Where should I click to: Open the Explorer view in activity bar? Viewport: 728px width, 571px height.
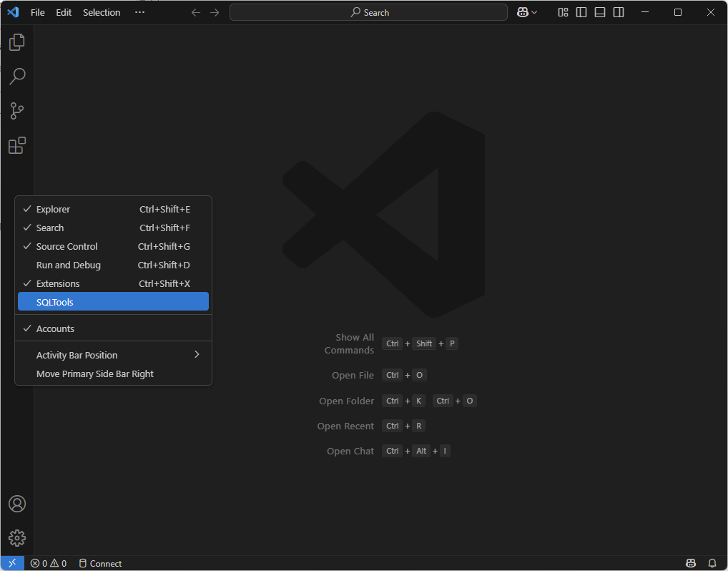[17, 42]
